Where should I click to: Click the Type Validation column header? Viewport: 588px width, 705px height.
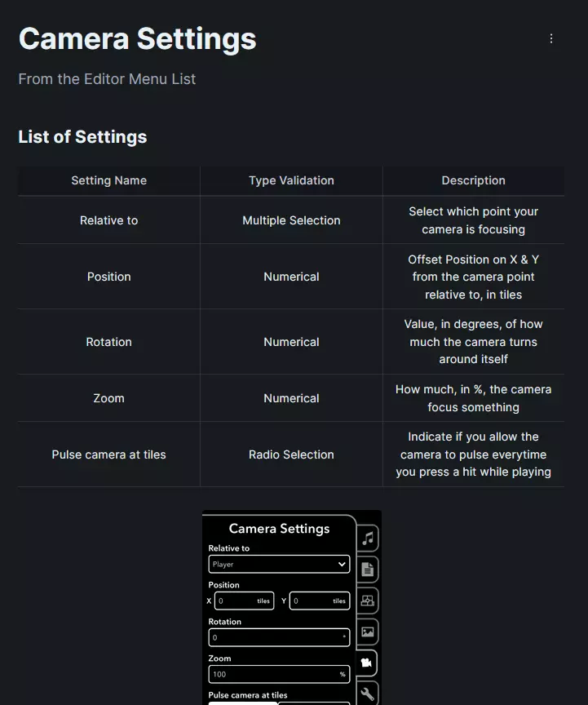click(291, 180)
